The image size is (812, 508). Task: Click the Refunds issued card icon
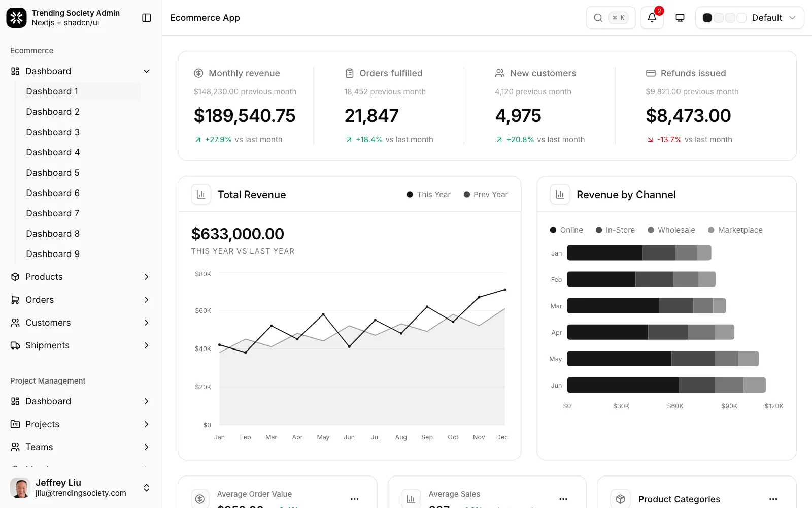point(651,73)
